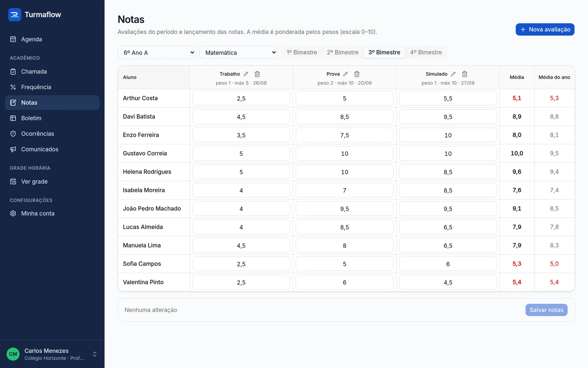588x368 pixels.
Task: Click Arthur Costa's Trabalho grade field
Action: [241, 98]
